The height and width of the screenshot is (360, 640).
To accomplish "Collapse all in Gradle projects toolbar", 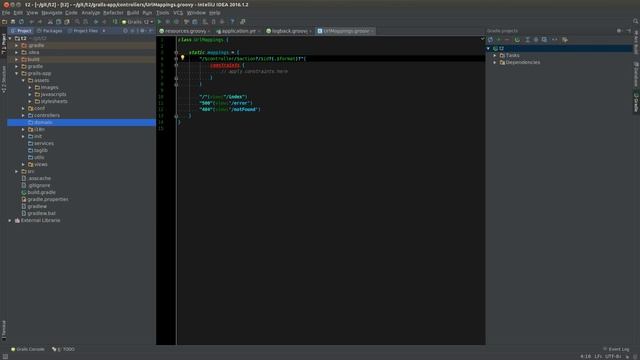I will (536, 40).
